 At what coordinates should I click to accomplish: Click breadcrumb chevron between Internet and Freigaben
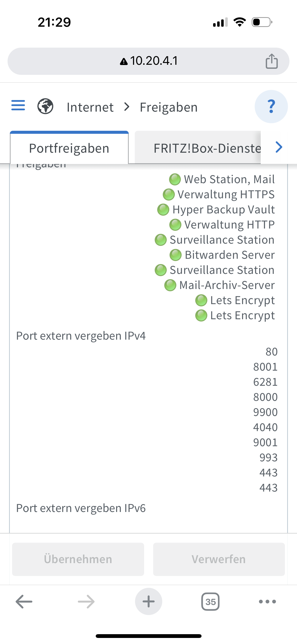pyautogui.click(x=127, y=107)
